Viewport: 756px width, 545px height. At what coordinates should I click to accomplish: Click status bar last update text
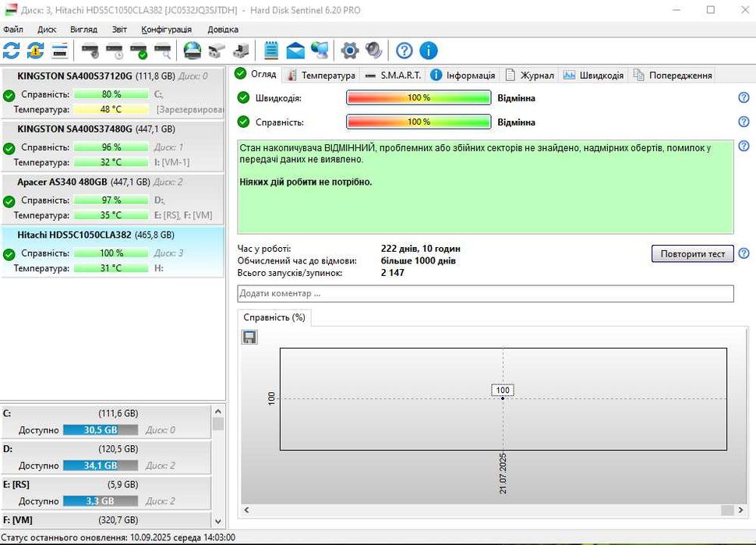point(118,537)
